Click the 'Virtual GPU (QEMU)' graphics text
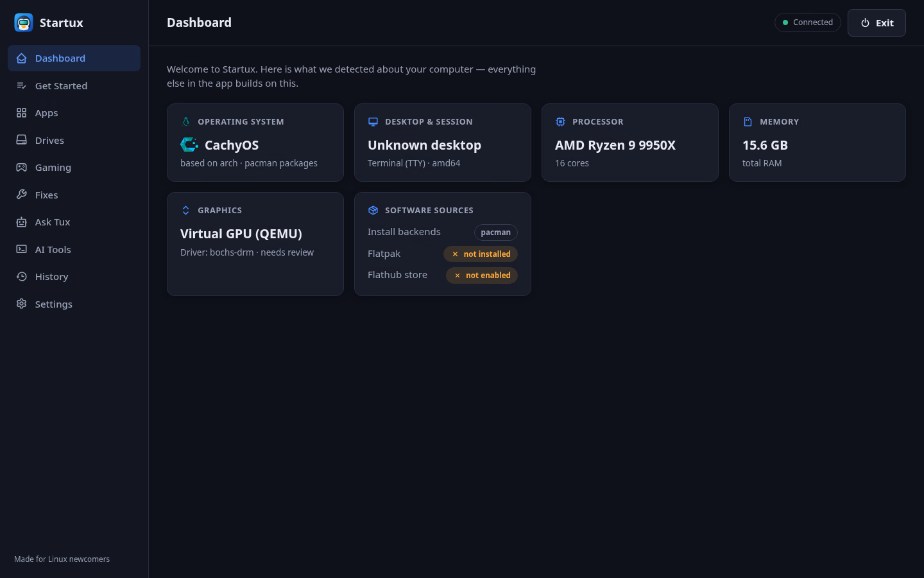The image size is (924, 578). point(241,234)
